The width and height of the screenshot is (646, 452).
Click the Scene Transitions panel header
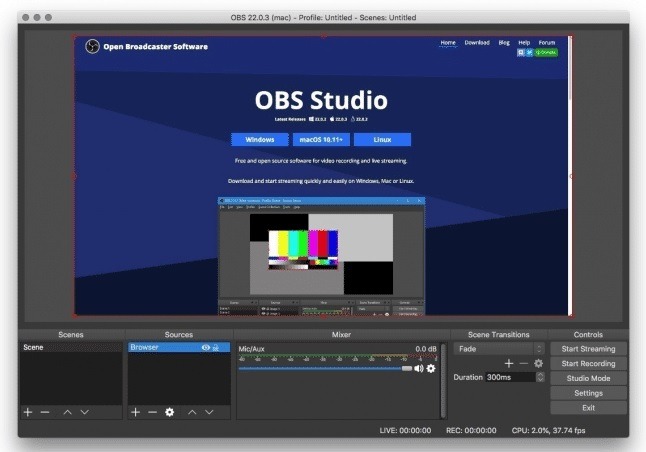499,335
